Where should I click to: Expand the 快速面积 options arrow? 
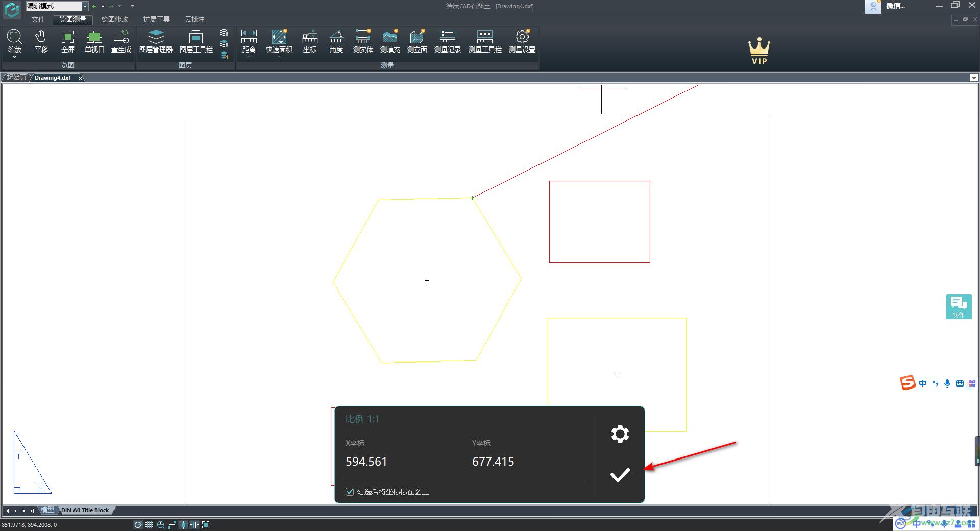279,57
